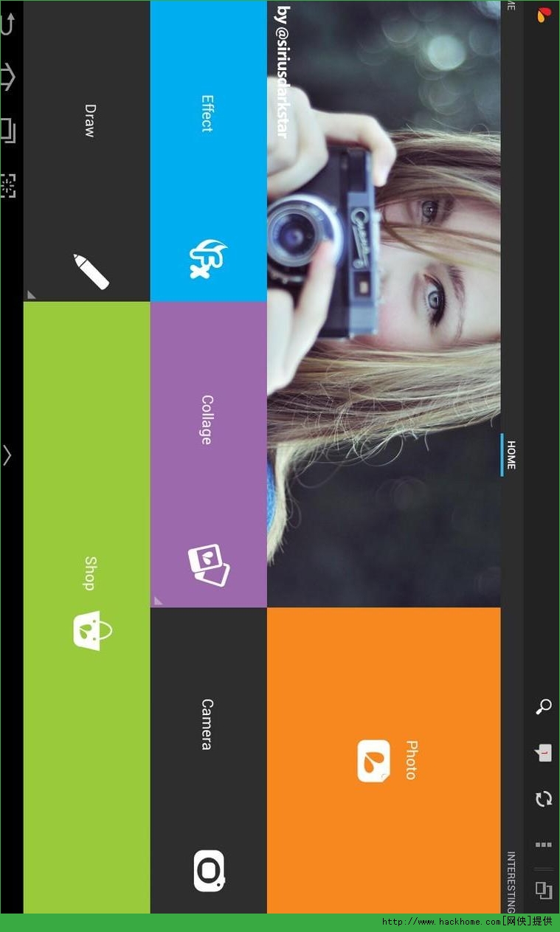Viewport: 560px width, 932px height.
Task: Tap the Effect FX icon
Action: tap(208, 260)
